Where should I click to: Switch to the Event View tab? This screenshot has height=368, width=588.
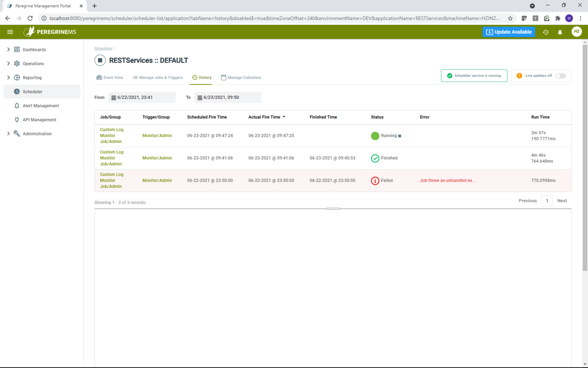tap(110, 77)
